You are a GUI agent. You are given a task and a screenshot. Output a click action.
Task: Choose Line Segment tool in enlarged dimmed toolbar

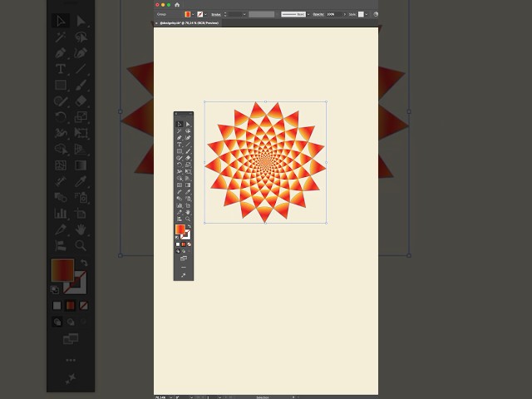[81, 68]
